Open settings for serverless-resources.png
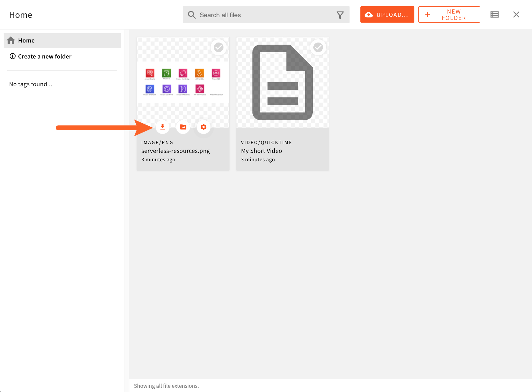Screen dimensions: 532x392 tap(203, 127)
